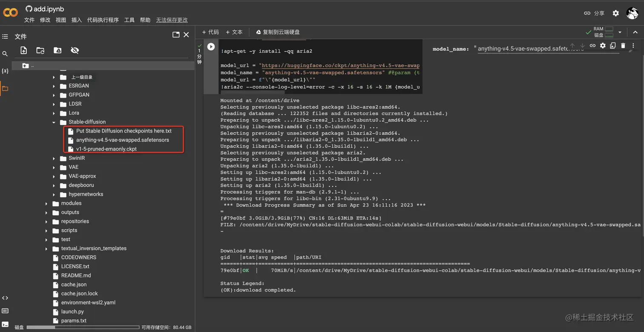Click 复制到云端硬盘 button
The image size is (644, 332).
[278, 32]
